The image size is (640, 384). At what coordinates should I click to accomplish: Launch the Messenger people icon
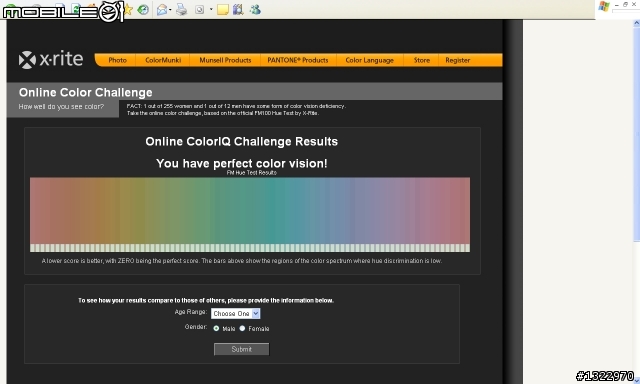pyautogui.click(x=255, y=9)
